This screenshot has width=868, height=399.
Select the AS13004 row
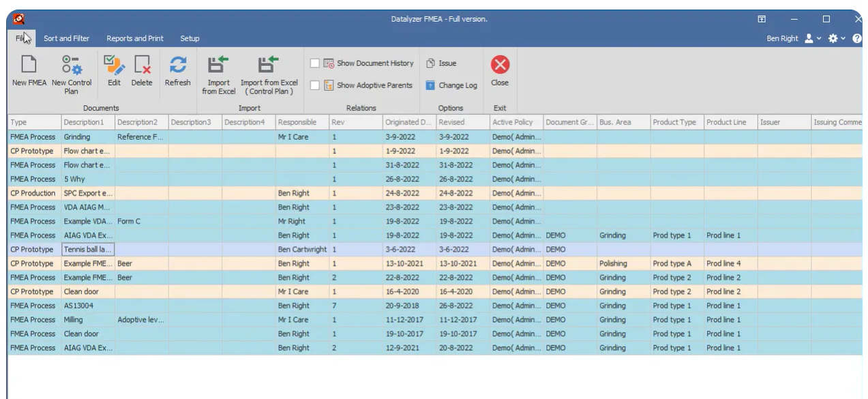click(x=435, y=306)
